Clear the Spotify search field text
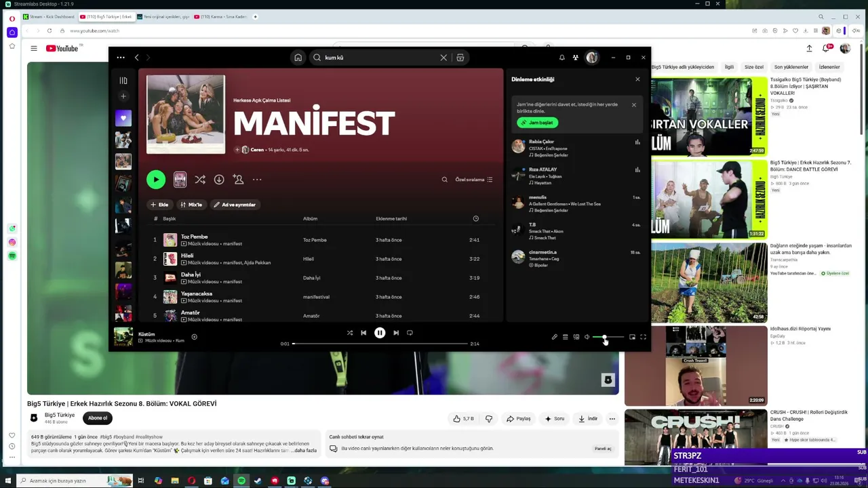The width and height of the screenshot is (868, 488). click(x=443, y=58)
